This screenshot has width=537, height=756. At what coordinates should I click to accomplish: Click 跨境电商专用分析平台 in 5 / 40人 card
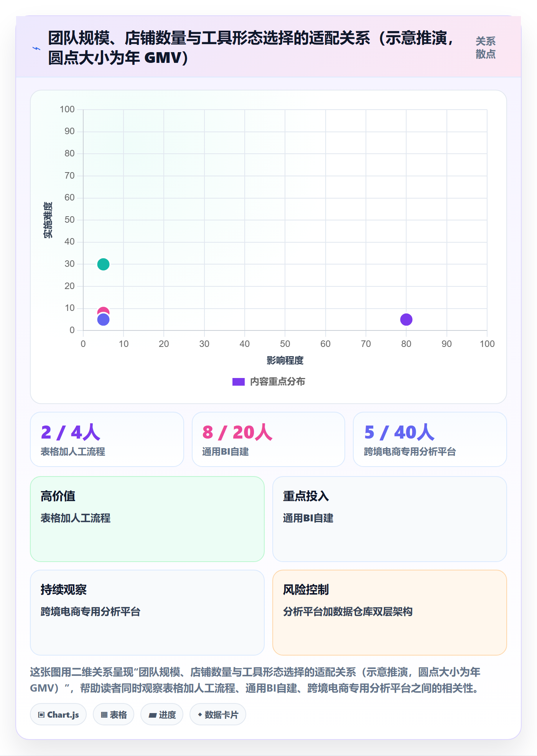[410, 452]
